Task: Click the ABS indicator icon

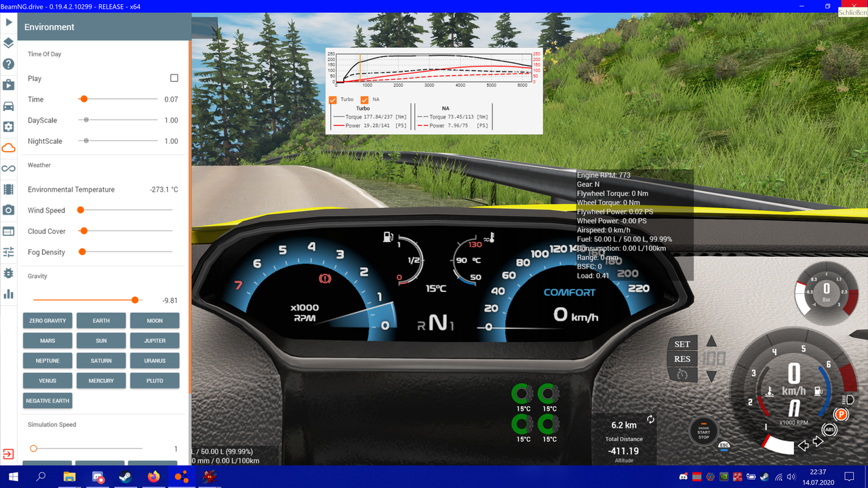Action: tap(828, 430)
